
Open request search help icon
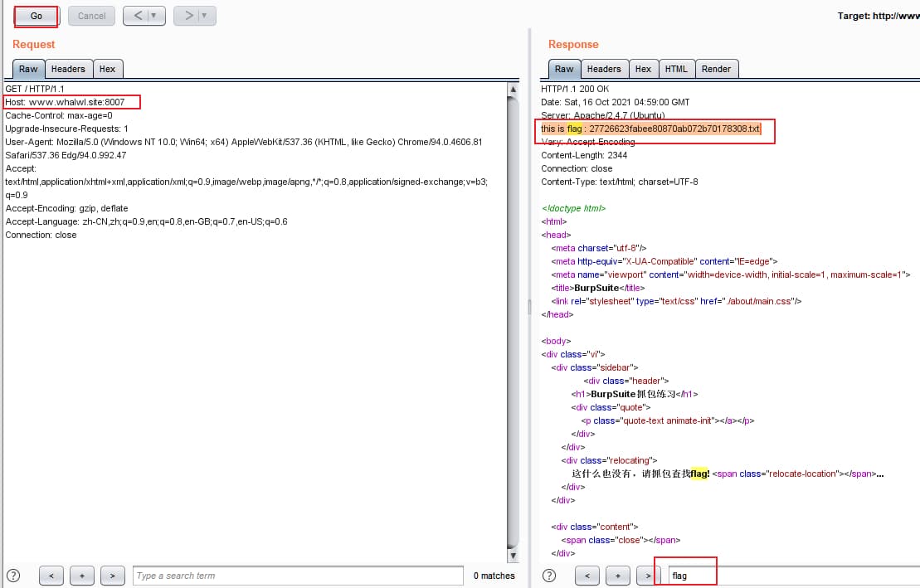(x=13, y=576)
